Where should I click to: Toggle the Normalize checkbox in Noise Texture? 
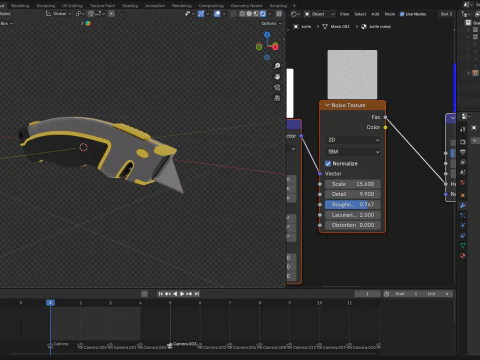(328, 163)
